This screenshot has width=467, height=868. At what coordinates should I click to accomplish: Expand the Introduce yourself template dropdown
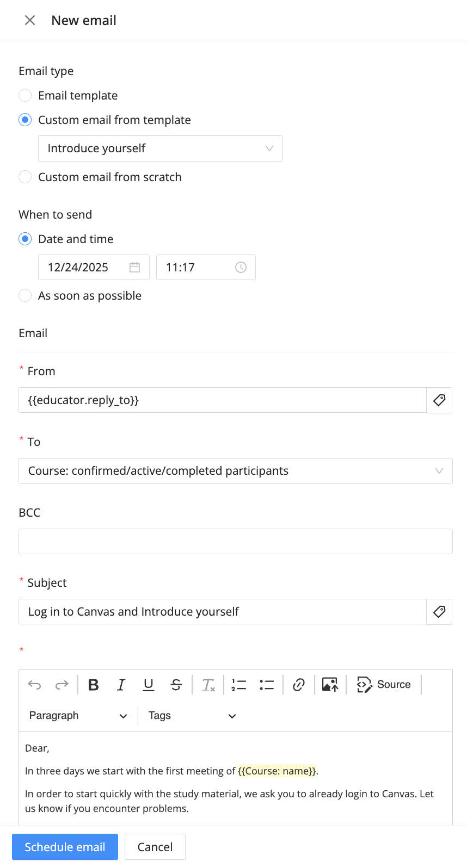point(160,148)
